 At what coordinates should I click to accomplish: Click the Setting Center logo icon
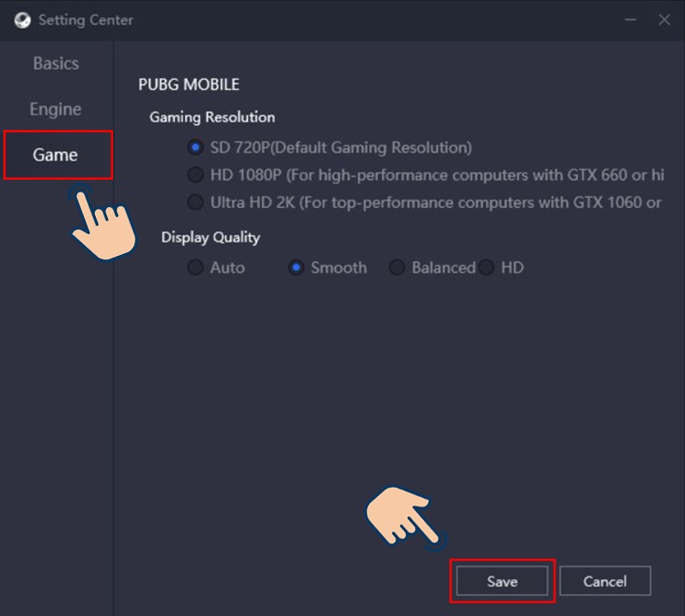point(22,20)
